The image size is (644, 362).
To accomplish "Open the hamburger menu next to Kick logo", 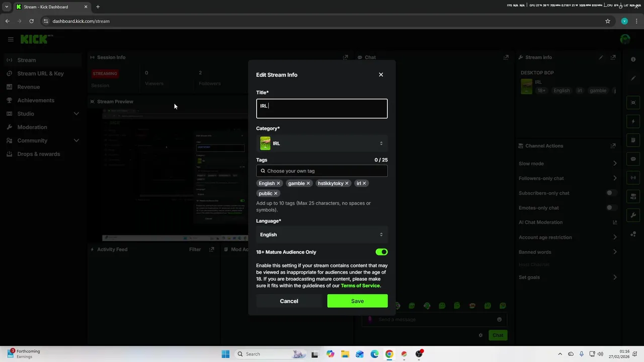I will pyautogui.click(x=11, y=39).
